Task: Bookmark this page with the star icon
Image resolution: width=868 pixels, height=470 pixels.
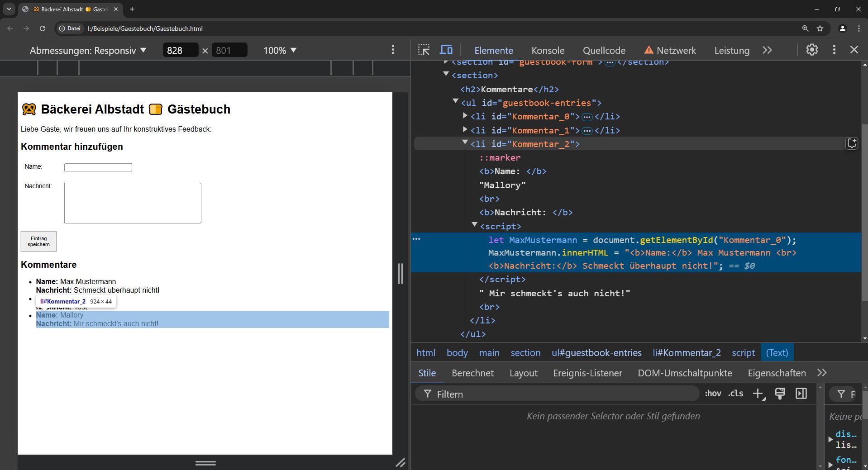Action: coord(820,28)
